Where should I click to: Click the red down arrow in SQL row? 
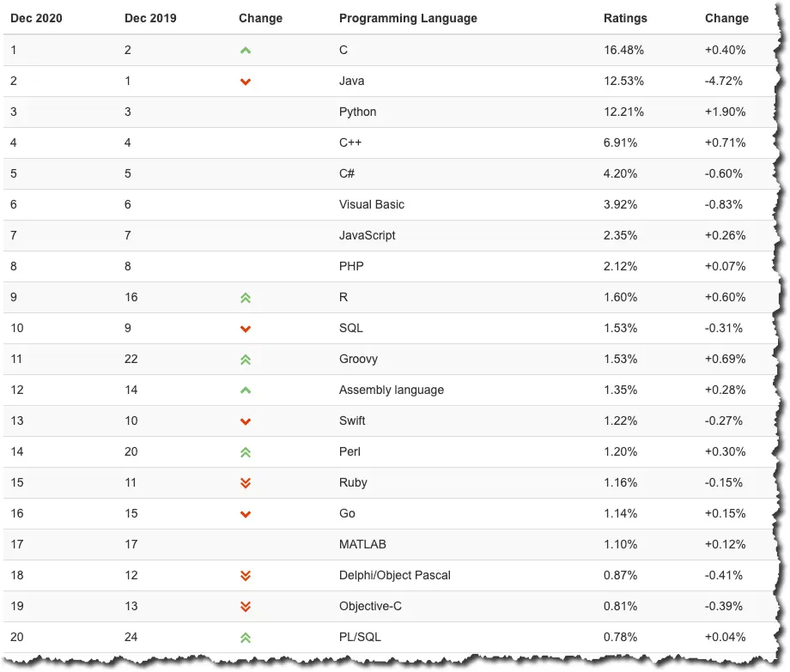click(x=246, y=329)
